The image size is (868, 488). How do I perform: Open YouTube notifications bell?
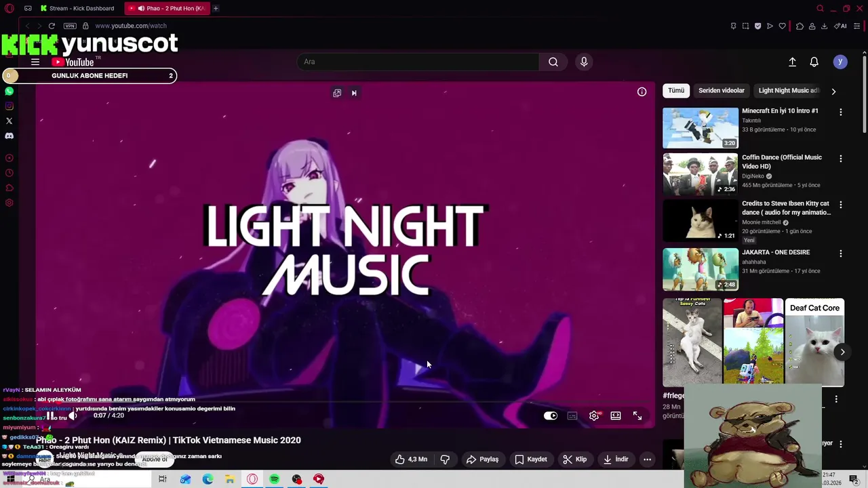click(x=814, y=62)
